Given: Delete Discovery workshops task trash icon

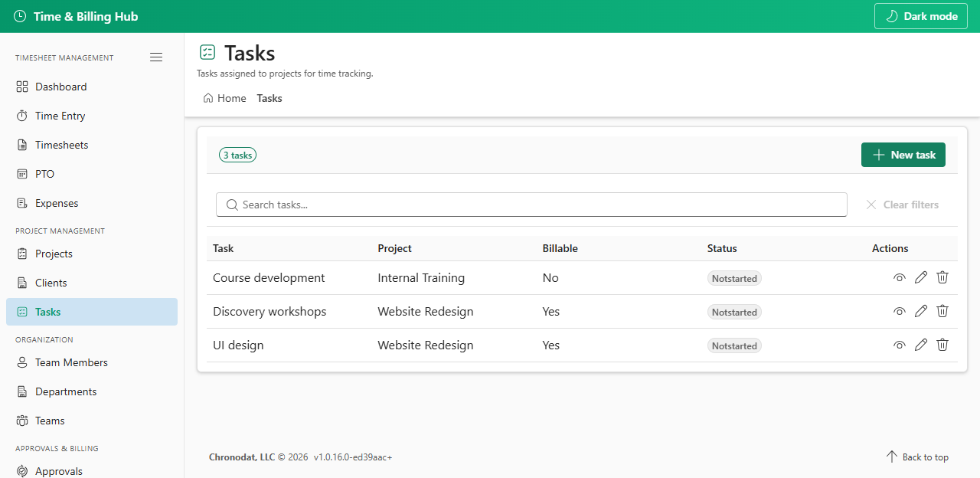Looking at the screenshot, I should tap(942, 311).
